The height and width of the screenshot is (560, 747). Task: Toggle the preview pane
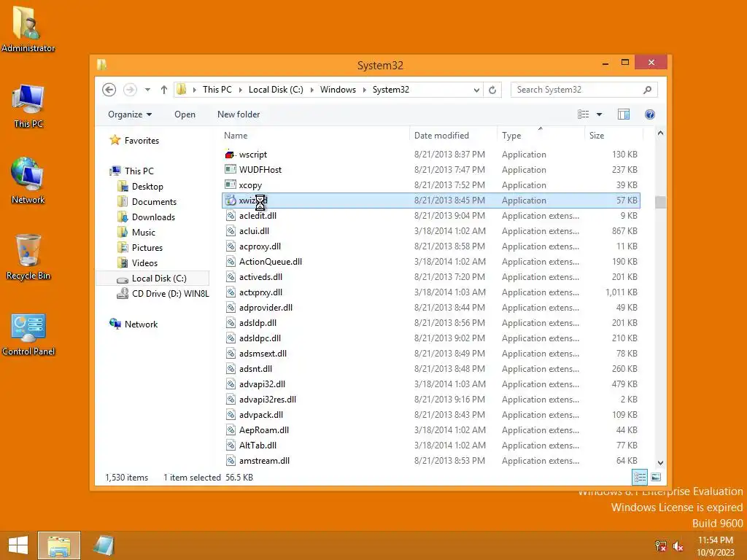pyautogui.click(x=624, y=114)
